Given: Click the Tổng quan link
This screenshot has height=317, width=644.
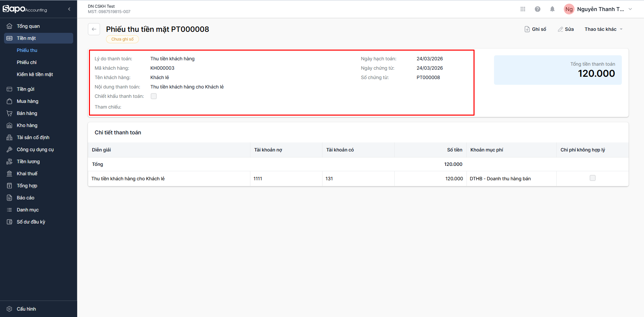Looking at the screenshot, I should tap(28, 26).
